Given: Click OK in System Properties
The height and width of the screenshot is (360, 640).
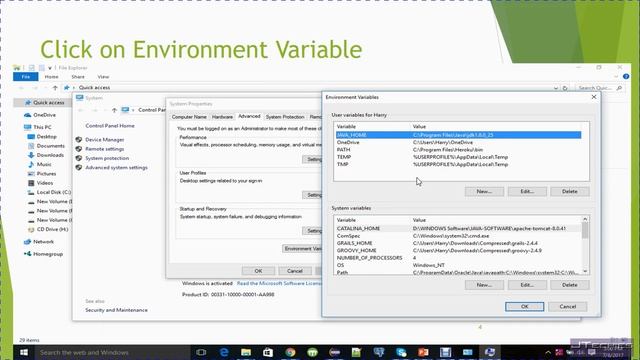Looking at the screenshot, I should (x=258, y=271).
